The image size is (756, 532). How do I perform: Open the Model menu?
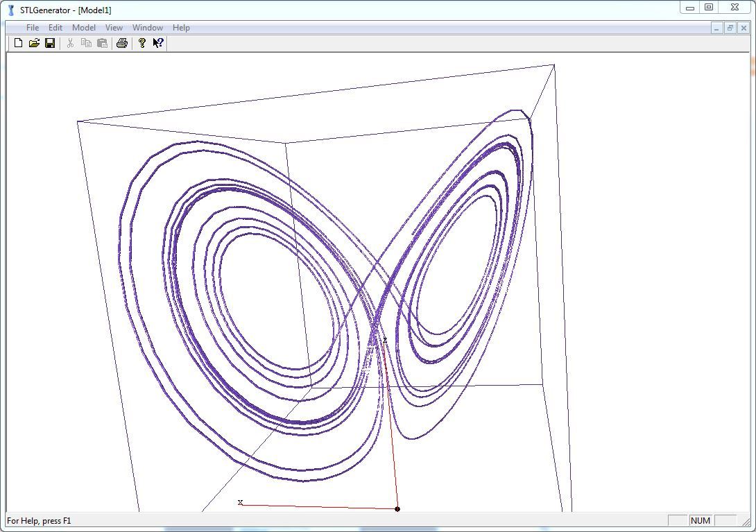(84, 28)
